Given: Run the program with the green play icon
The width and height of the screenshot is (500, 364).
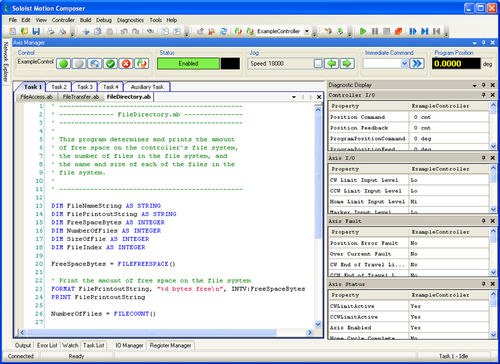Looking at the screenshot, I should 363,31.
